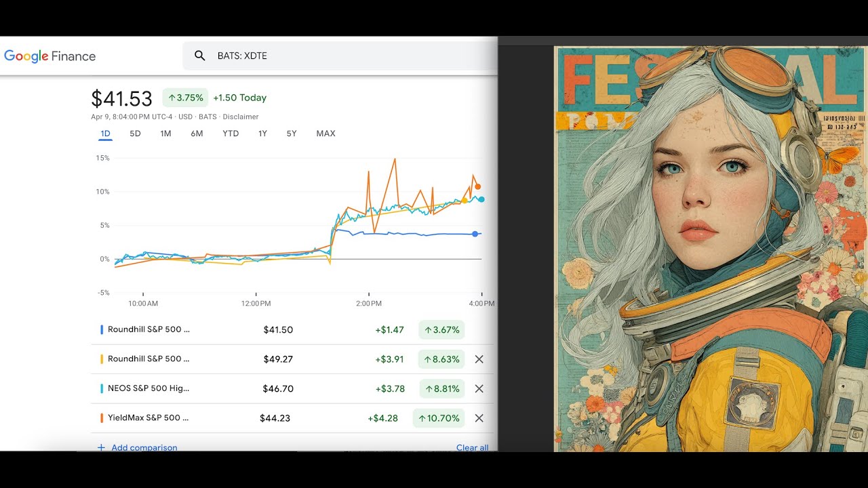Image resolution: width=868 pixels, height=488 pixels.
Task: Select the 1D chart range tab
Action: point(105,134)
